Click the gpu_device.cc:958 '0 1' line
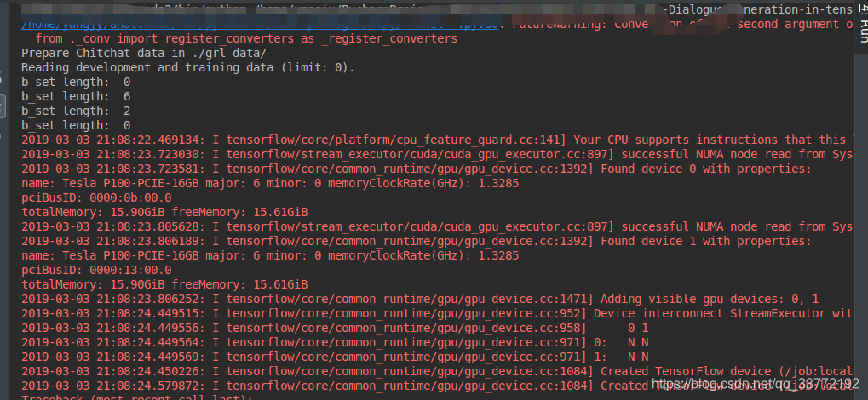This screenshot has width=868, height=400. [335, 328]
